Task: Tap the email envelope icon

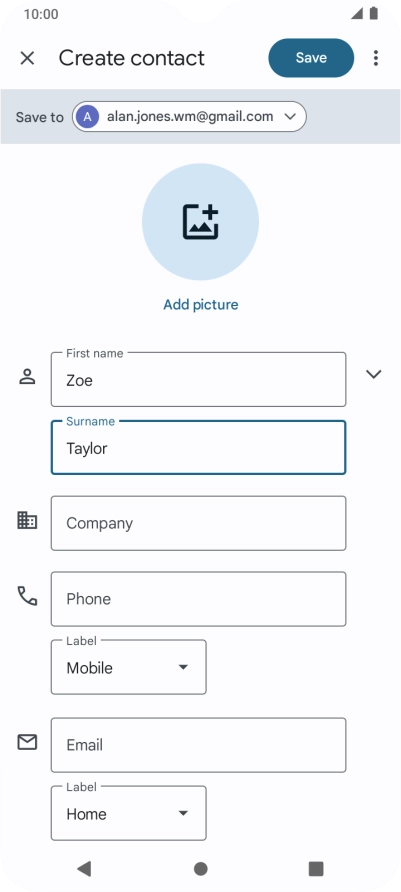Action: tap(27, 742)
